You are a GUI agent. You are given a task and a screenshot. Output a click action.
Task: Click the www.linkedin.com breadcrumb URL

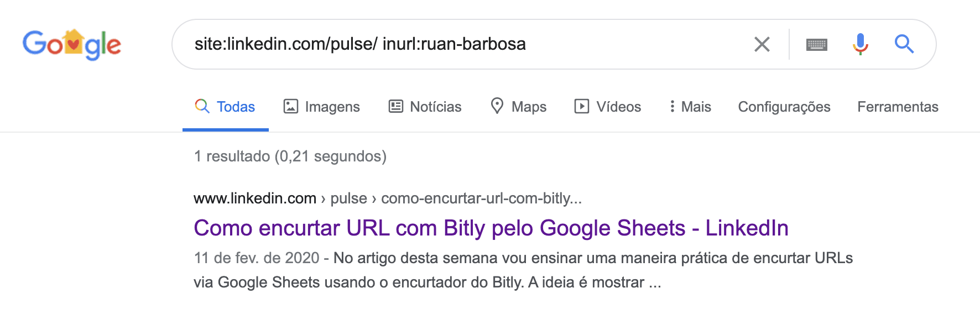[x=255, y=198]
